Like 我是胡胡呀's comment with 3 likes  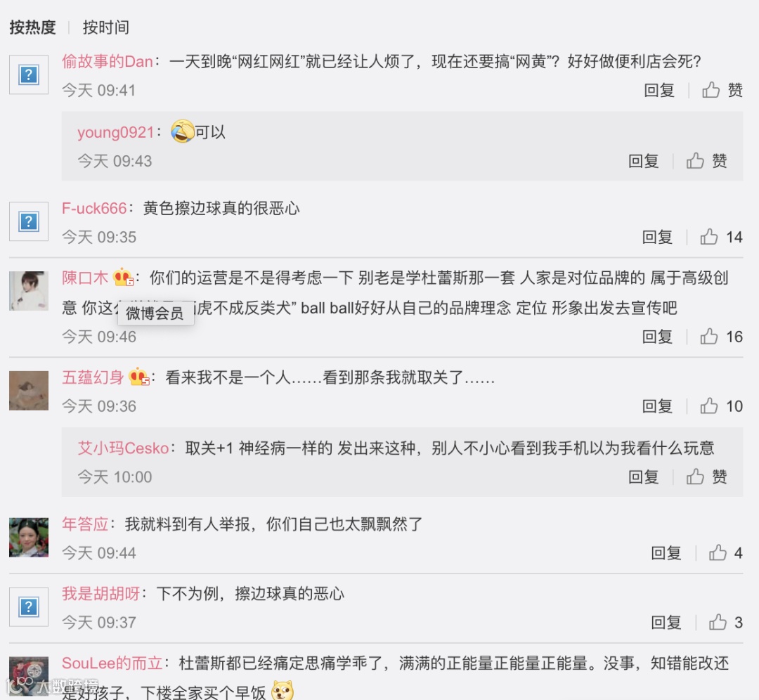click(x=725, y=622)
